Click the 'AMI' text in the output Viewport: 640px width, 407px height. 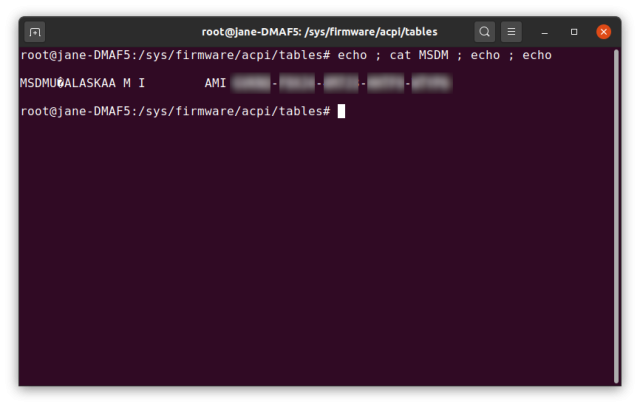click(216, 83)
